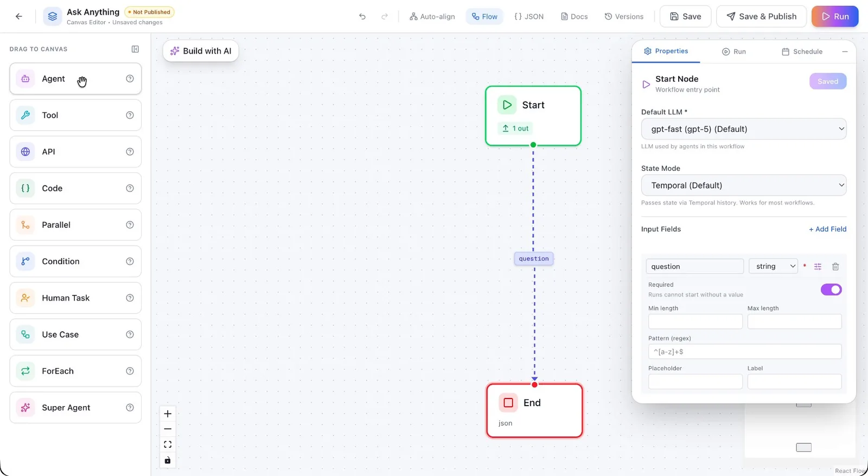
Task: Open the Default LLM dropdown
Action: coord(744,129)
